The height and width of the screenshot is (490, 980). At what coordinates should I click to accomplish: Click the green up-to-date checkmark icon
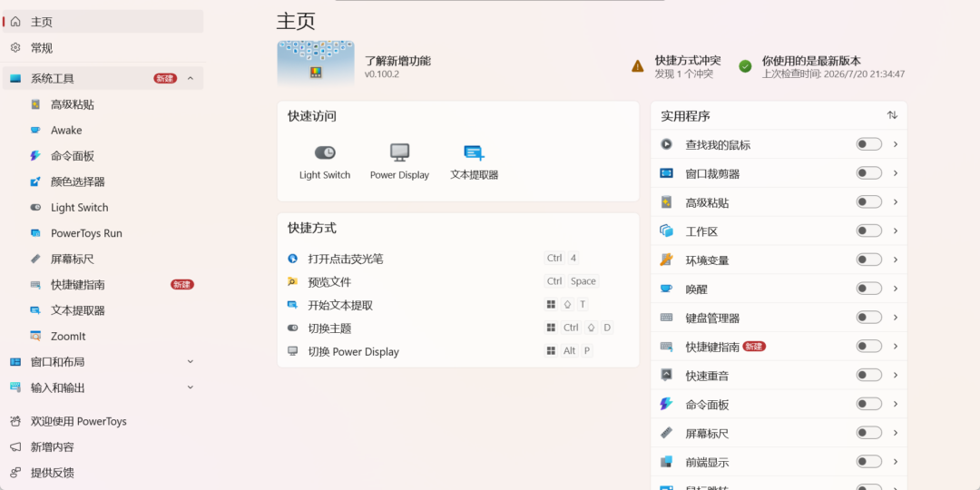click(x=745, y=66)
